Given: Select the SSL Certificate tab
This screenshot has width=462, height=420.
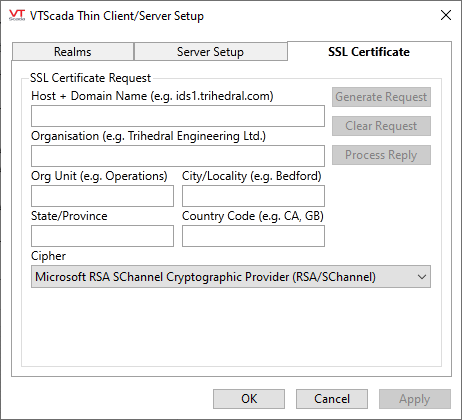Looking at the screenshot, I should 369,52.
